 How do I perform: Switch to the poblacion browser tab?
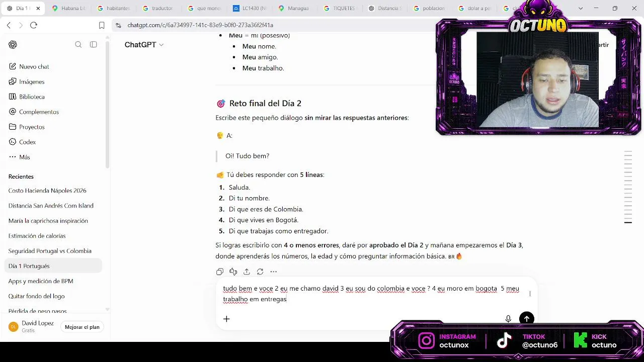430,8
